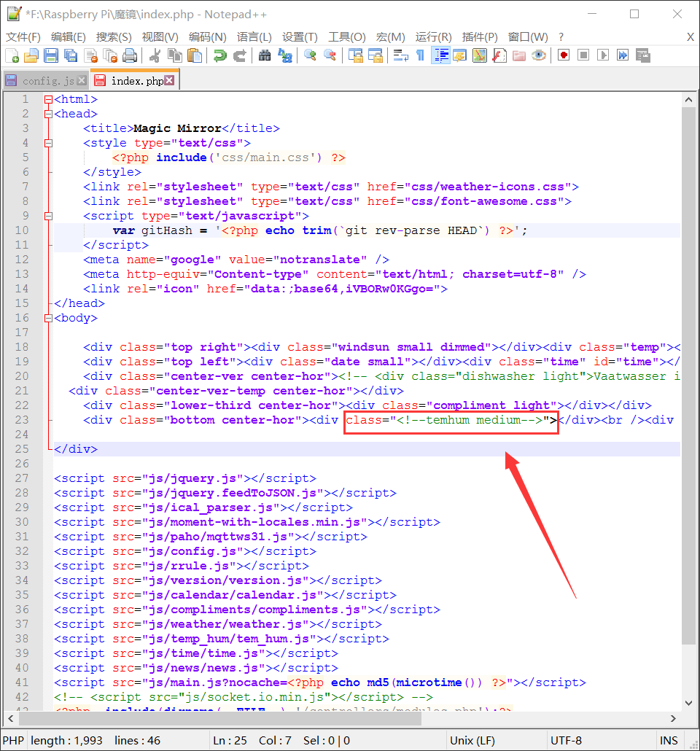Click the UTF-8 encoding in status bar
This screenshot has height=751, width=700.
click(x=566, y=741)
